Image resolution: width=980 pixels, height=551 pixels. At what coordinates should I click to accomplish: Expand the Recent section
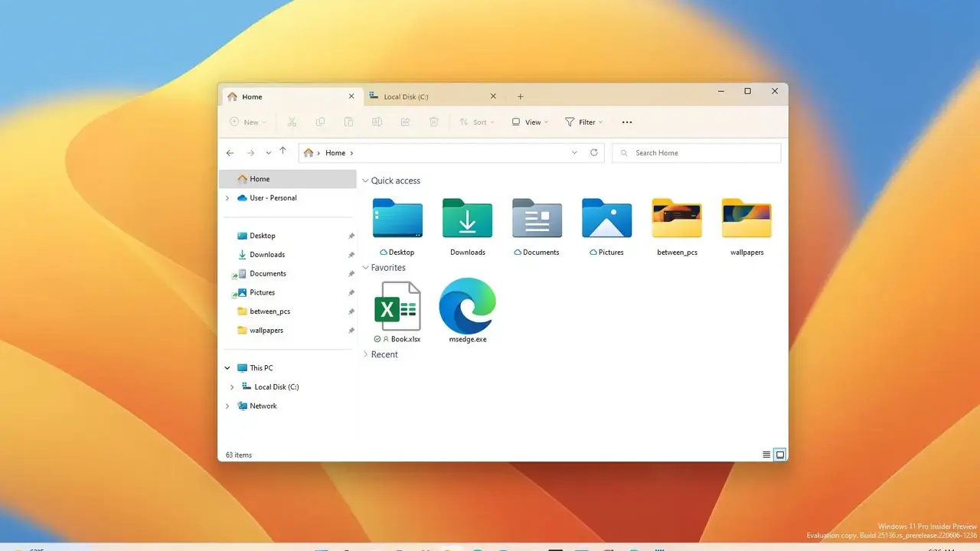[365, 355]
